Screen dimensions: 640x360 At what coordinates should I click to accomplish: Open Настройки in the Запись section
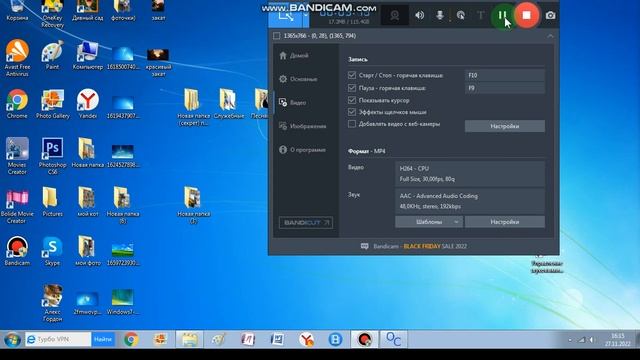click(505, 126)
